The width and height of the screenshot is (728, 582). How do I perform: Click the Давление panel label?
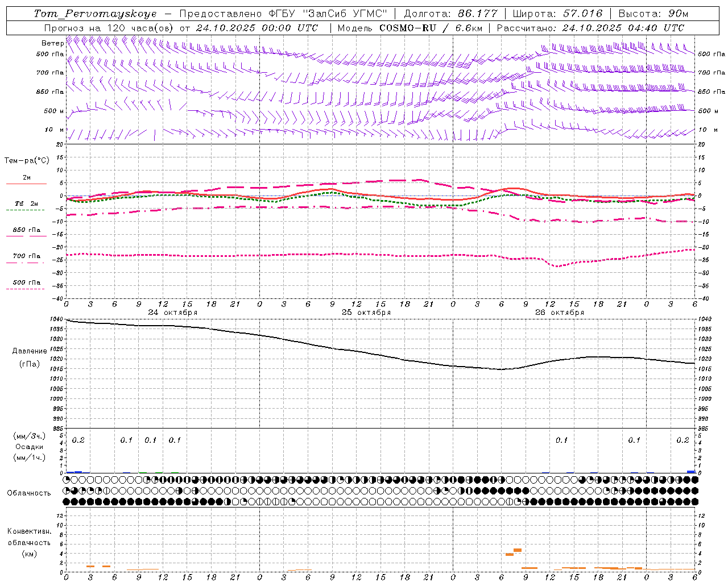coord(30,351)
